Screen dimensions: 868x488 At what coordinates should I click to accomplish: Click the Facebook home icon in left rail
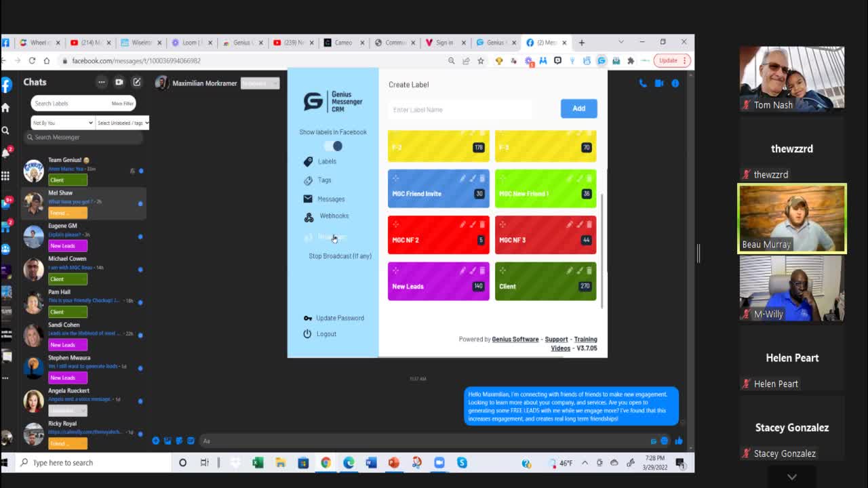[5, 108]
